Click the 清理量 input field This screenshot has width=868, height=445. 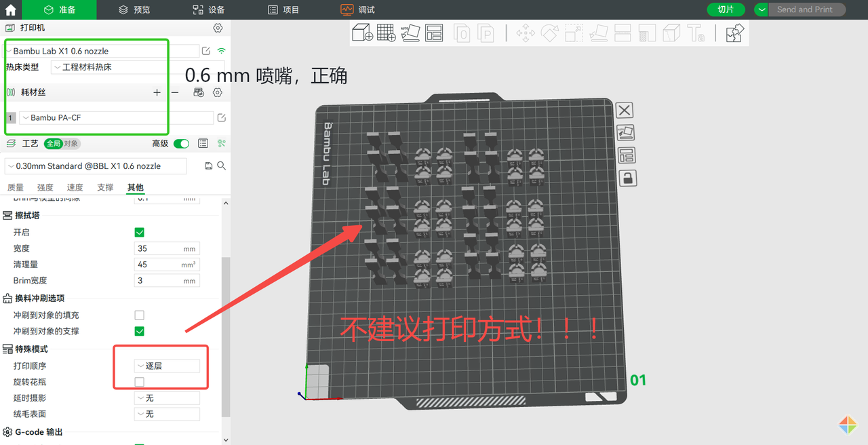pyautogui.click(x=167, y=265)
